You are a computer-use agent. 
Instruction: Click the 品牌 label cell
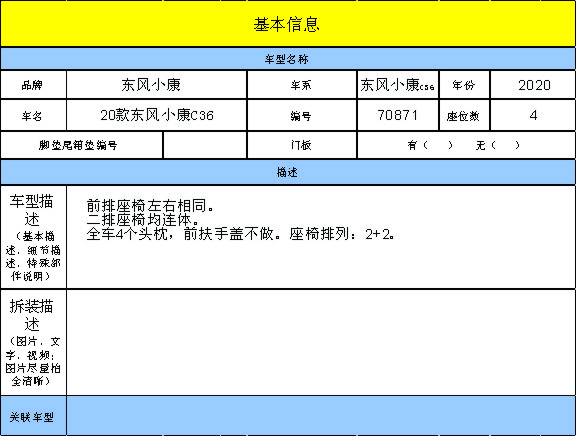(x=33, y=85)
